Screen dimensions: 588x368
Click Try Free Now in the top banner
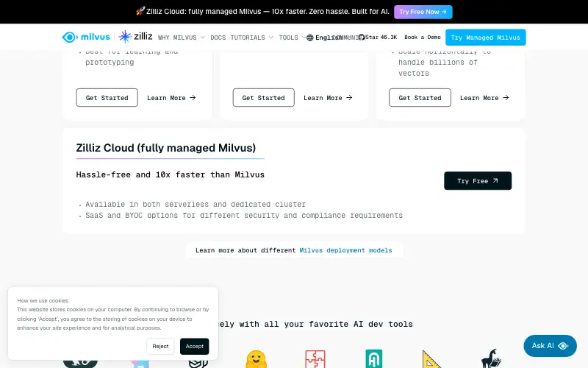[x=423, y=12]
